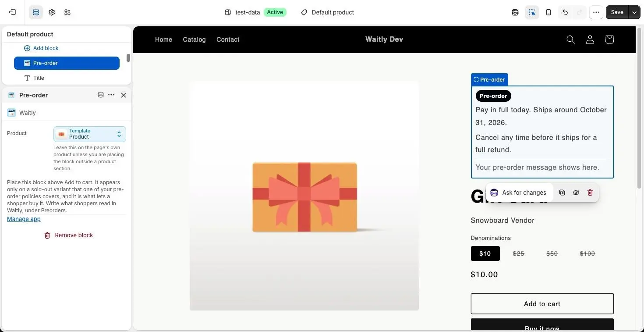The image size is (644, 332).
Task: Select the Pre-order block in sidebar
Action: click(67, 63)
